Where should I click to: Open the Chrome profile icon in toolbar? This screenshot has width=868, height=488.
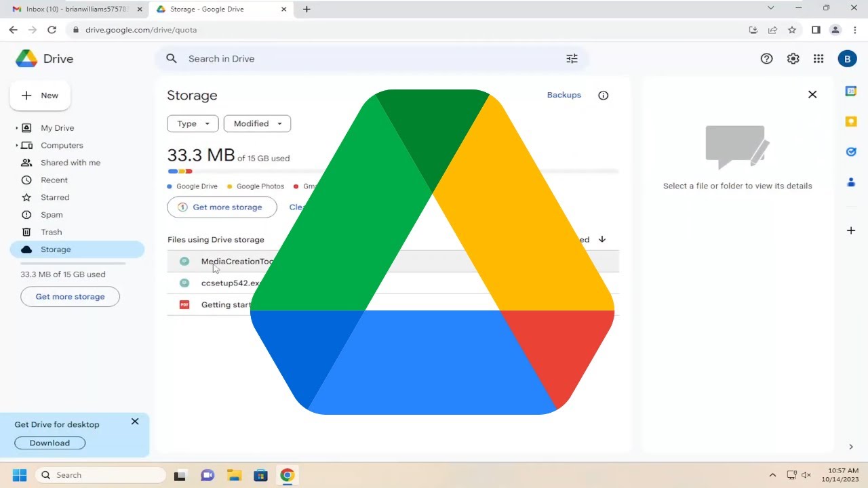tap(835, 30)
